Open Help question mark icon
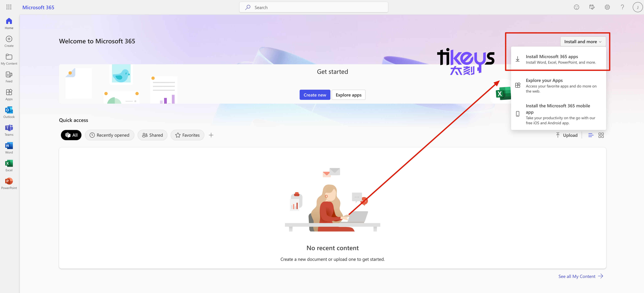 [623, 7]
